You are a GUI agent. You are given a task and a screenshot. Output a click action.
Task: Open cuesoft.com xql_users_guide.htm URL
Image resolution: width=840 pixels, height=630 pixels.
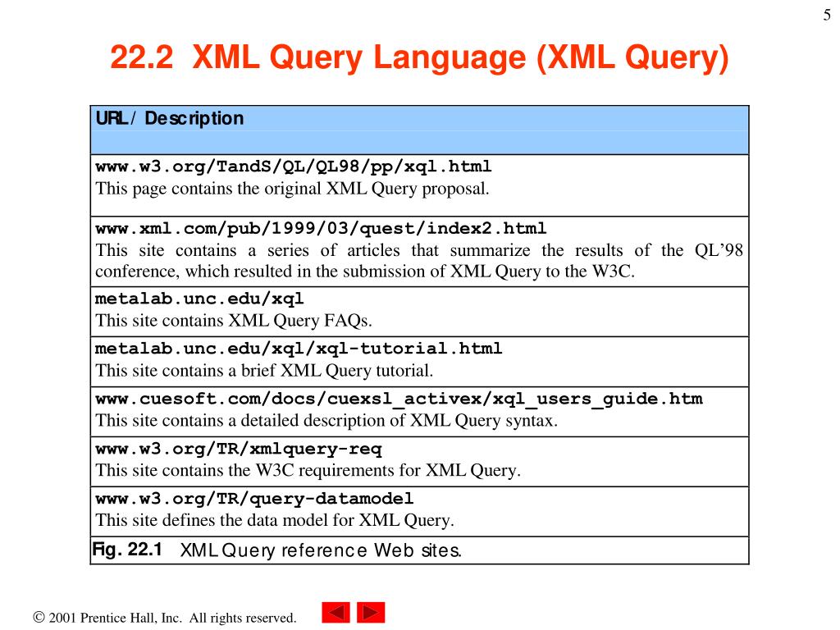(399, 399)
